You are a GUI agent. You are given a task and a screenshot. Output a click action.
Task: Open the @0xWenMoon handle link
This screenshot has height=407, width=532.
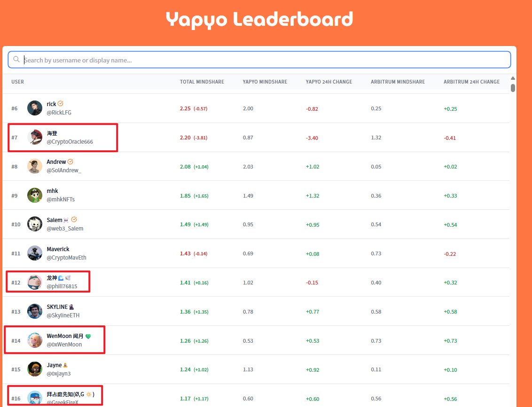coord(64,345)
